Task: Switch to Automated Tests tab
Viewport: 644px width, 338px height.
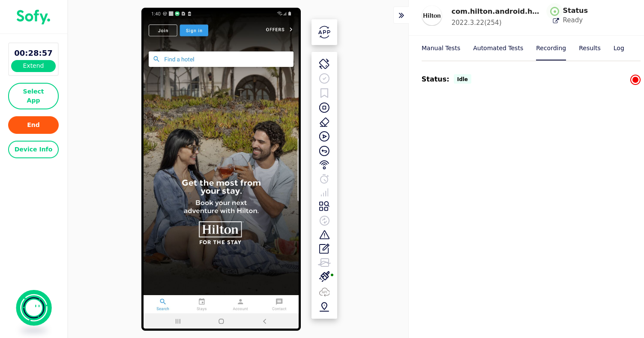Action: coord(498,48)
